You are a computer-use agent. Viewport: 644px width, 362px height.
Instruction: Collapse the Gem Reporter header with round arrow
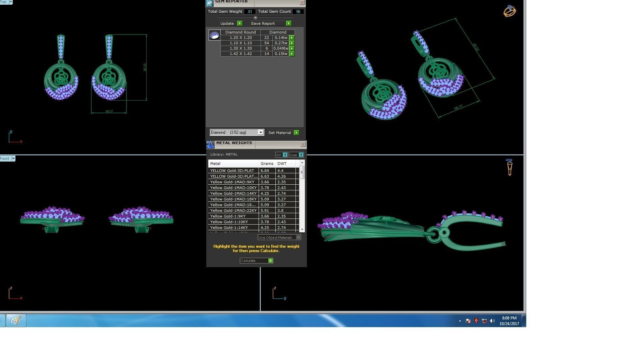[256, 17]
